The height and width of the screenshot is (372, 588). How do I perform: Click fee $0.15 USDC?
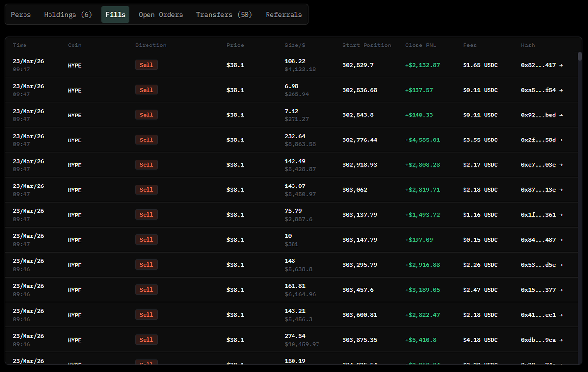click(x=480, y=240)
